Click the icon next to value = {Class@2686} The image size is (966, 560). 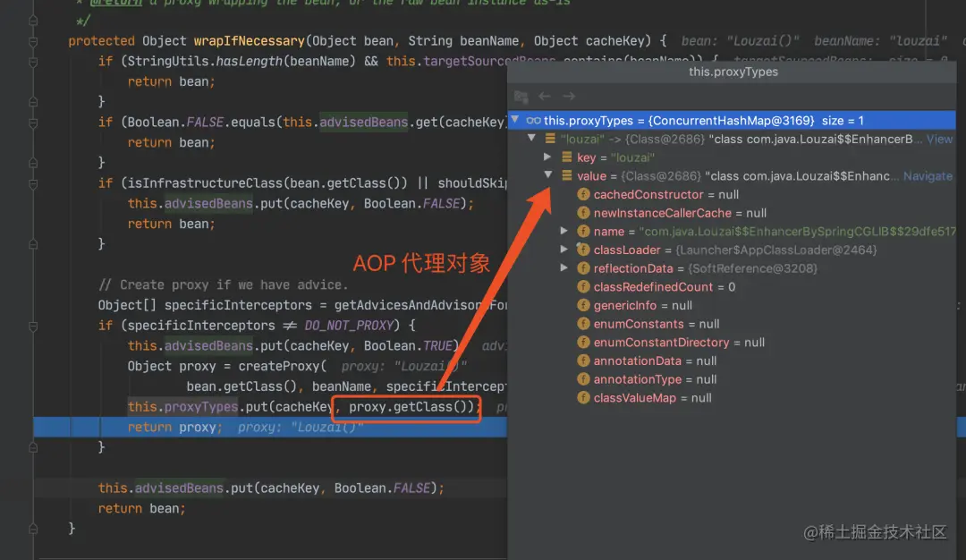pos(567,175)
